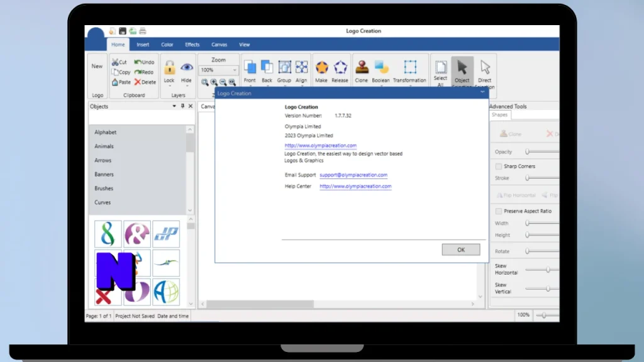Viewport: 644px width, 362px height.
Task: Group the selected objects
Action: (x=284, y=72)
